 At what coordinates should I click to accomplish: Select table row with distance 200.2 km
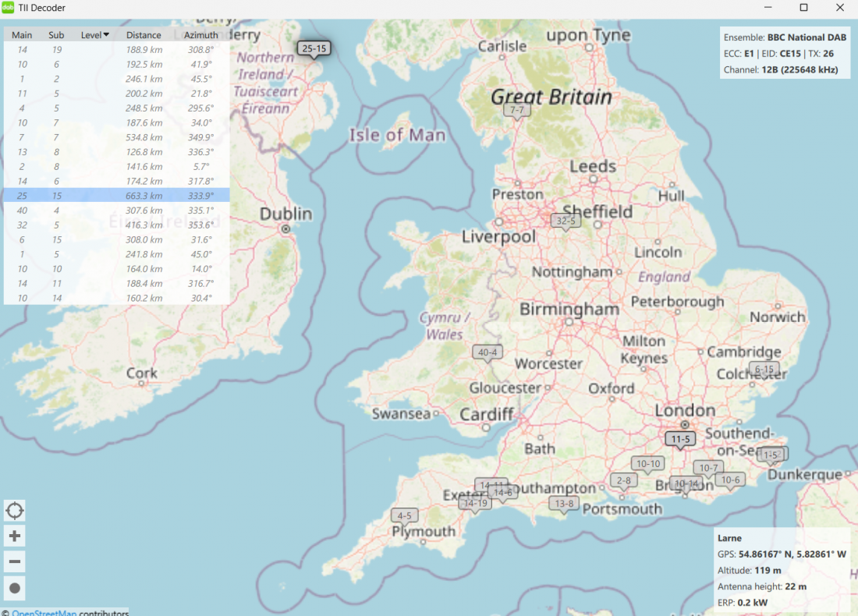pos(116,94)
